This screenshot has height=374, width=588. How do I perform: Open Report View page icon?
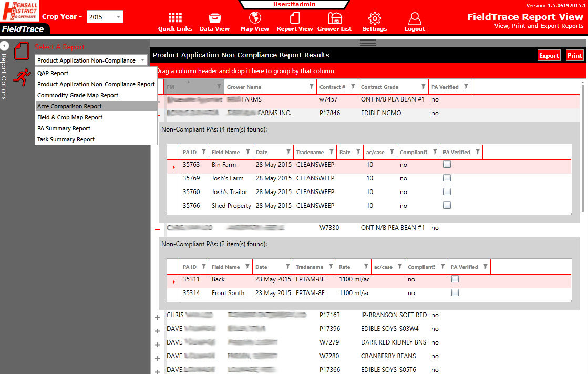[295, 18]
